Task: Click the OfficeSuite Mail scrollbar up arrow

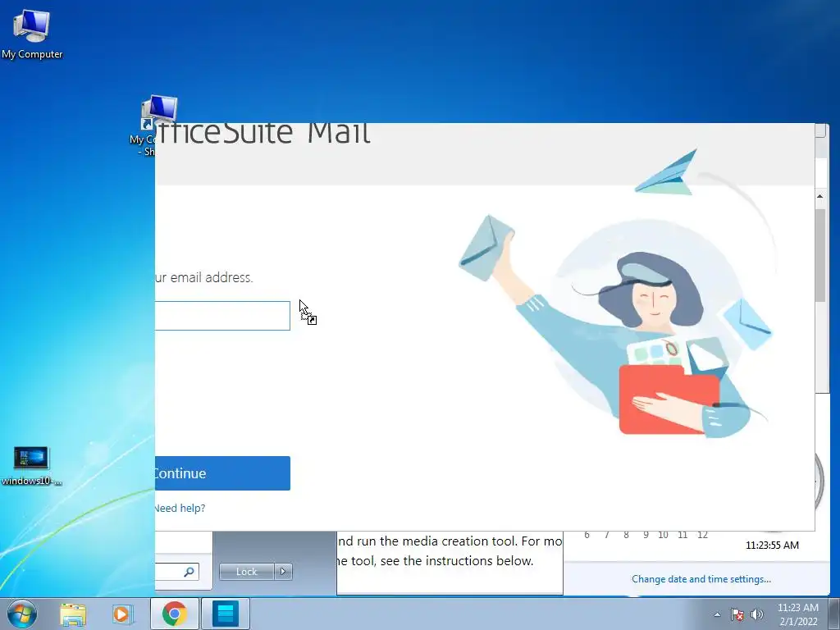Action: [819, 196]
